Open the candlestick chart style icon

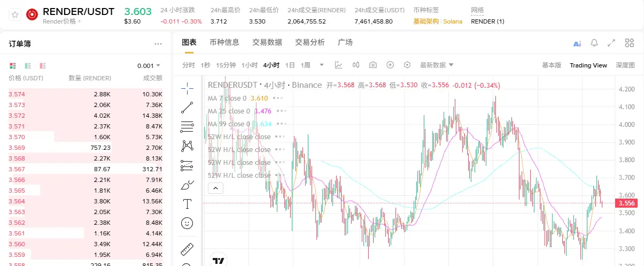click(356, 65)
